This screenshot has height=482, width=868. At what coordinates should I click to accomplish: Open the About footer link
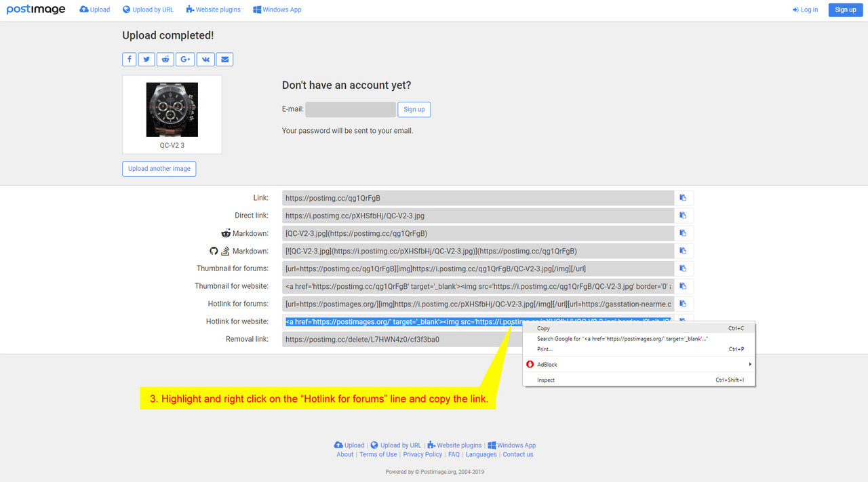pos(345,454)
